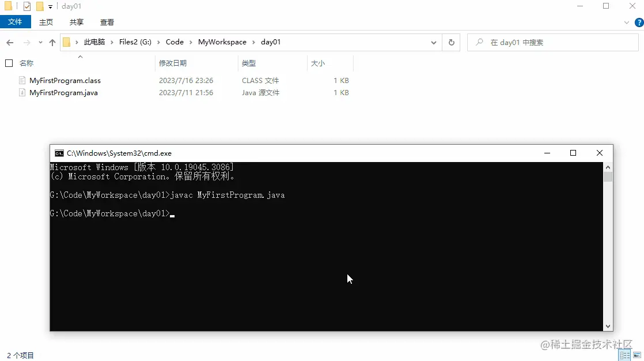
Task: Sort by 类型 column header
Action: coord(248,63)
